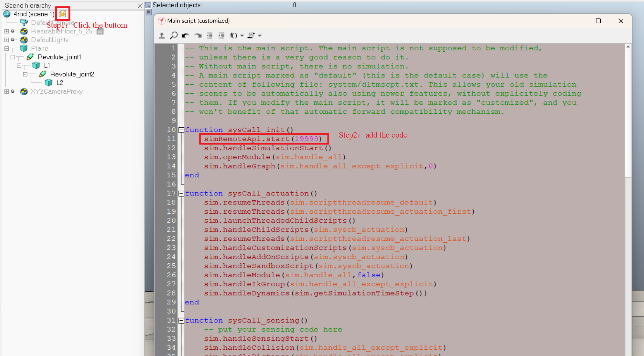
Task: Click the indent selection icon
Action: pos(221,35)
